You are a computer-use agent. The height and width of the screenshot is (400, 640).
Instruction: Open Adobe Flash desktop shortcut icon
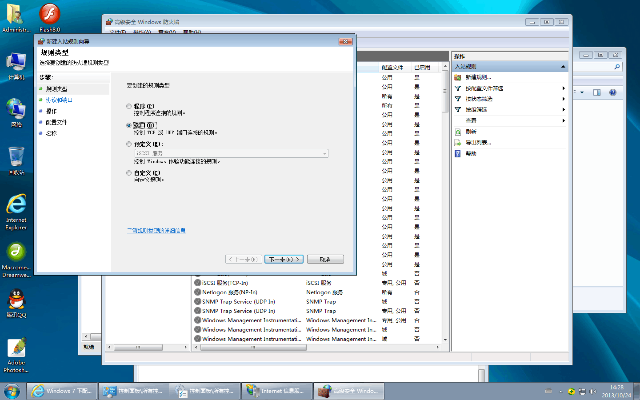(x=47, y=17)
